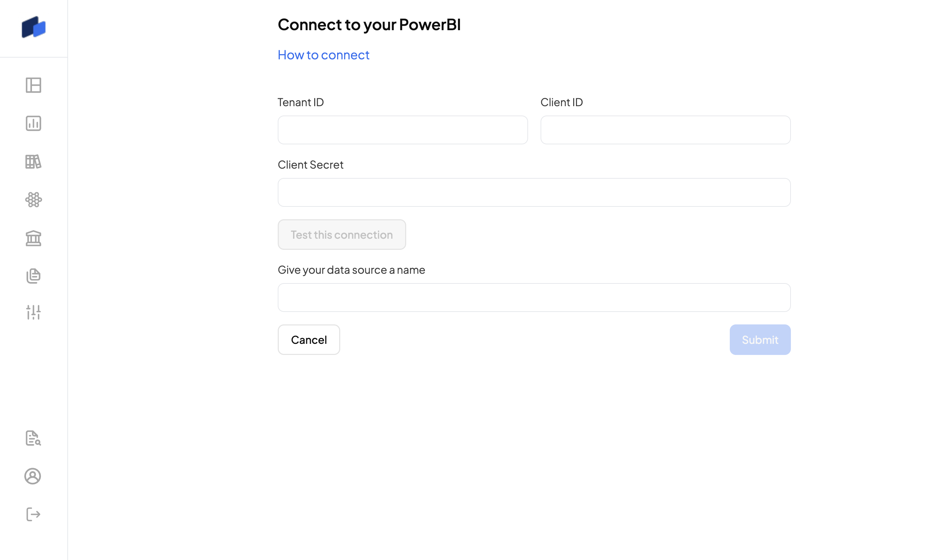Focus the data source name field
The width and height of the screenshot is (936, 560).
click(x=534, y=298)
